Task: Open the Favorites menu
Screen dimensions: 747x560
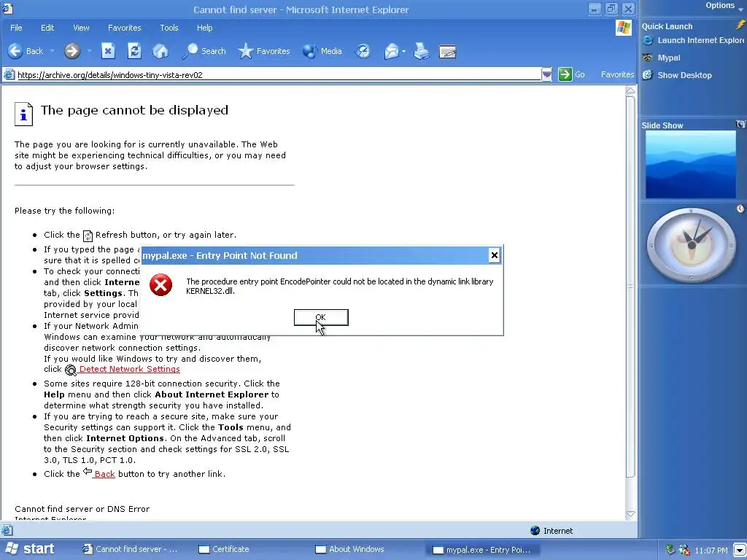Action: pos(124,28)
